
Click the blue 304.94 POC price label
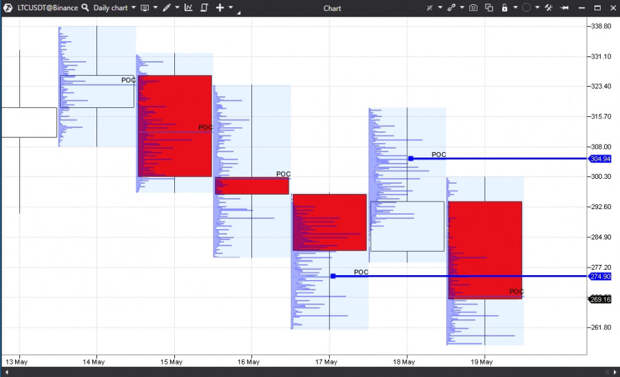600,159
